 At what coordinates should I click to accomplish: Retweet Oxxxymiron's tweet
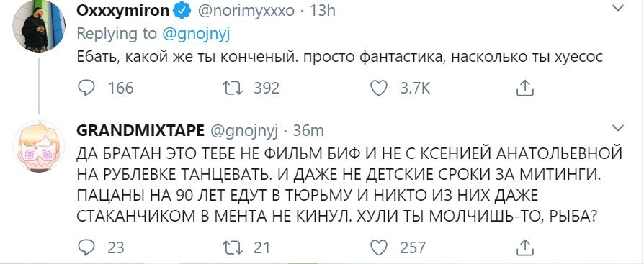(x=232, y=88)
